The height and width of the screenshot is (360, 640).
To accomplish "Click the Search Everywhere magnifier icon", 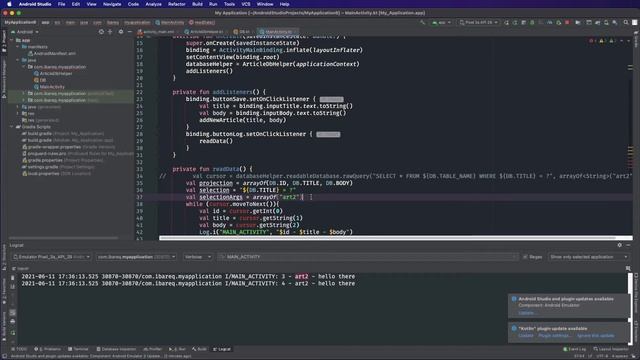I will [626, 22].
